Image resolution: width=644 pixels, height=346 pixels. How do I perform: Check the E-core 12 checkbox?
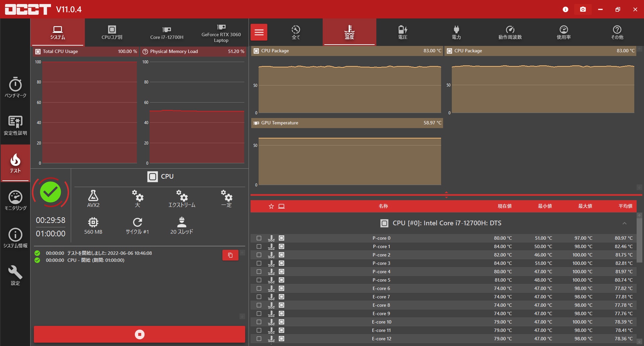pyautogui.click(x=259, y=339)
